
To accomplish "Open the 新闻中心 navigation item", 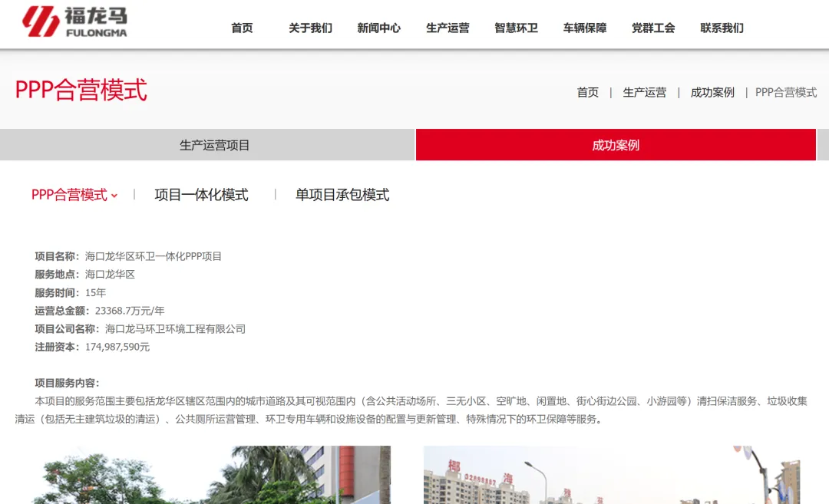I will (x=378, y=28).
